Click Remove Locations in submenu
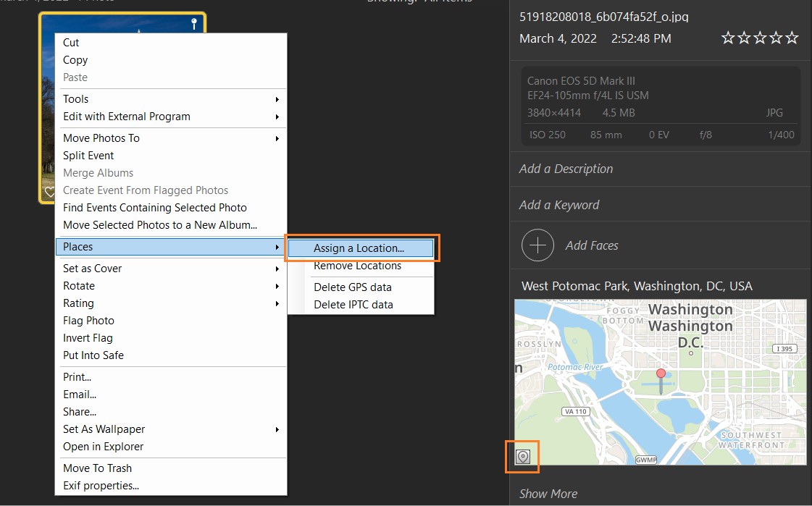 [x=361, y=266]
